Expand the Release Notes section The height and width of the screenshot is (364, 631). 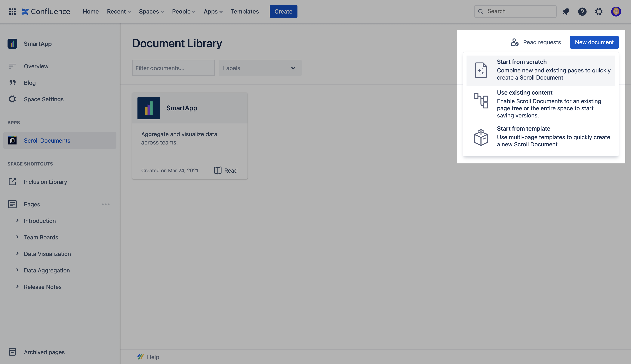[x=17, y=287]
